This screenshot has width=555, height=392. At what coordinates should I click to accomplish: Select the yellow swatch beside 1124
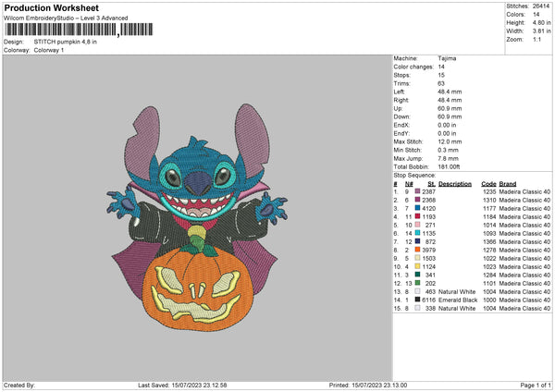pos(417,266)
